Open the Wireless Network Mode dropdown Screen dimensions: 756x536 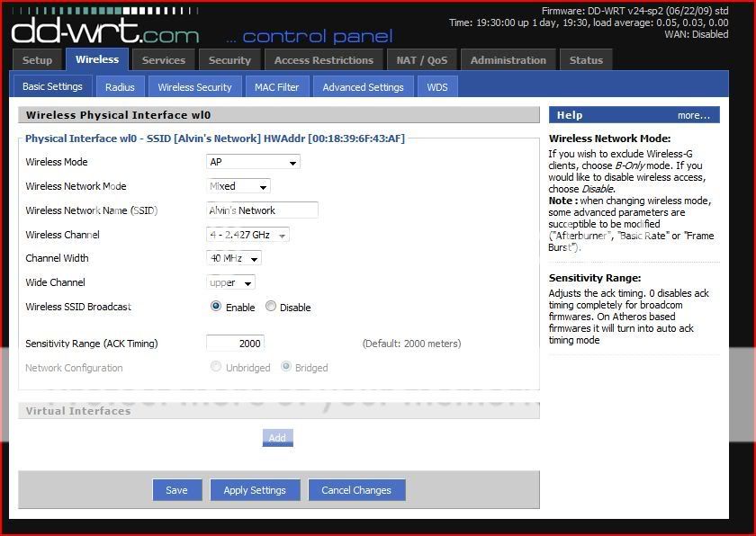click(238, 186)
